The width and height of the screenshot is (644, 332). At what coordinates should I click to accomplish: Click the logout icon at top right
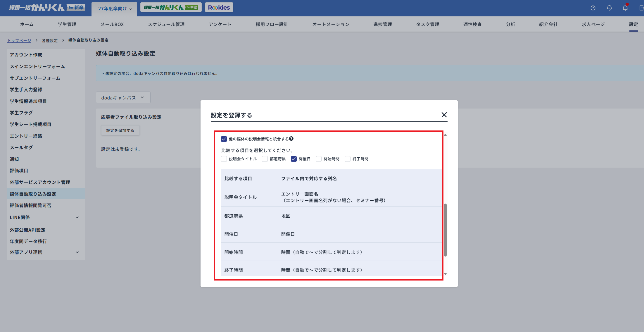[641, 8]
